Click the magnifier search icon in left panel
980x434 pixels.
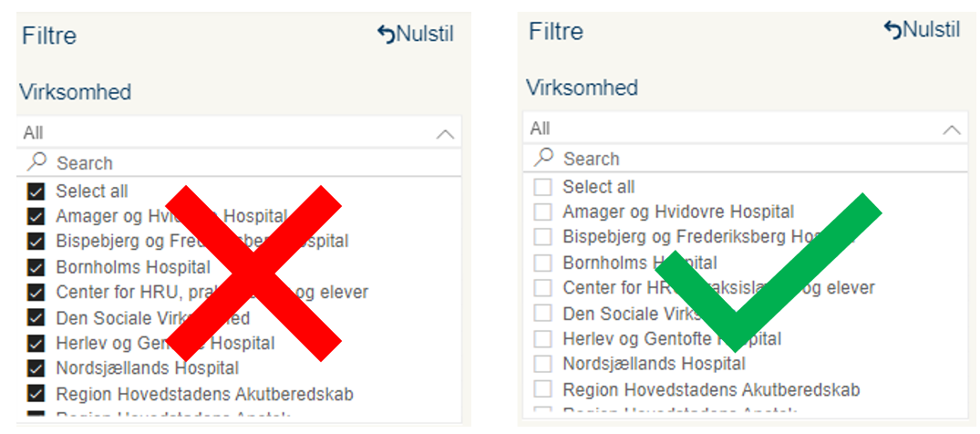click(36, 162)
